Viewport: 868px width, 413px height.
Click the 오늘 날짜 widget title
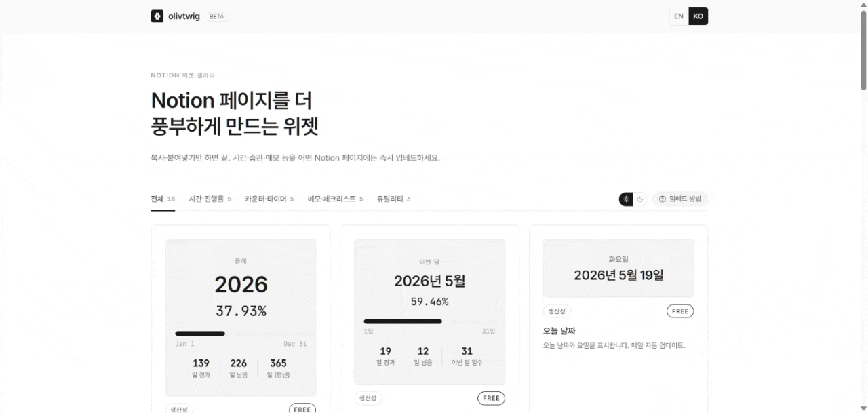(x=559, y=331)
